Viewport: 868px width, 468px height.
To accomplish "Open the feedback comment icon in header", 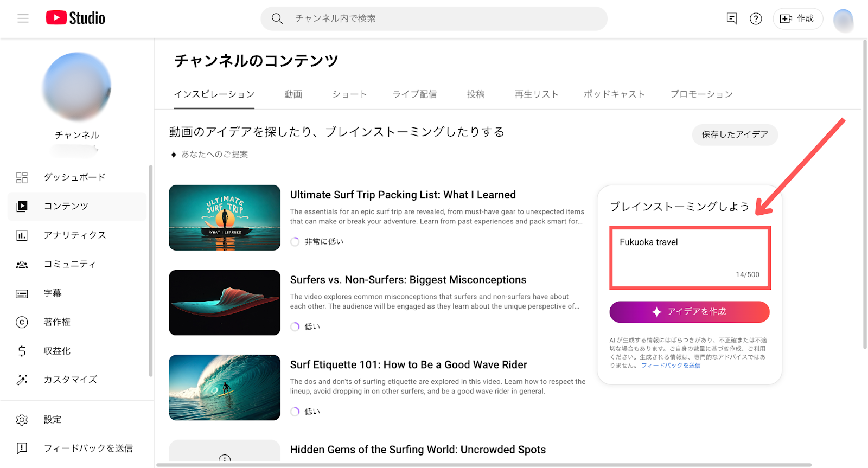I will point(732,18).
